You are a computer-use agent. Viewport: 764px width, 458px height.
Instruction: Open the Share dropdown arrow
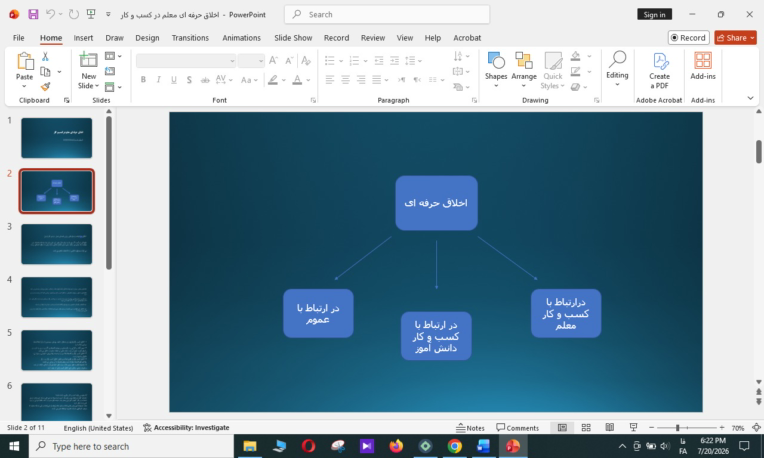(x=752, y=38)
